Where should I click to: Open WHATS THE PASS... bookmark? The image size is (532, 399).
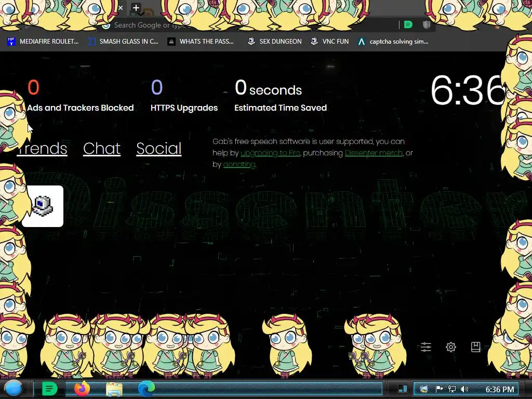point(201,42)
